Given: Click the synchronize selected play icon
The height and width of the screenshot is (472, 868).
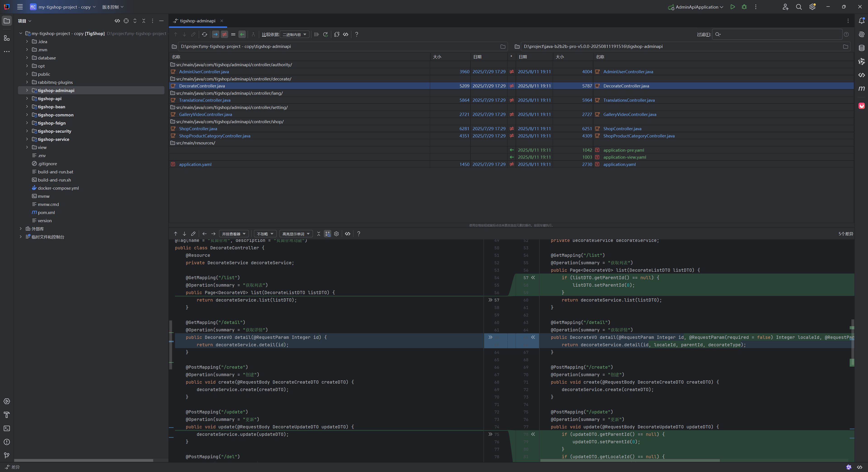Looking at the screenshot, I should pyautogui.click(x=316, y=34).
